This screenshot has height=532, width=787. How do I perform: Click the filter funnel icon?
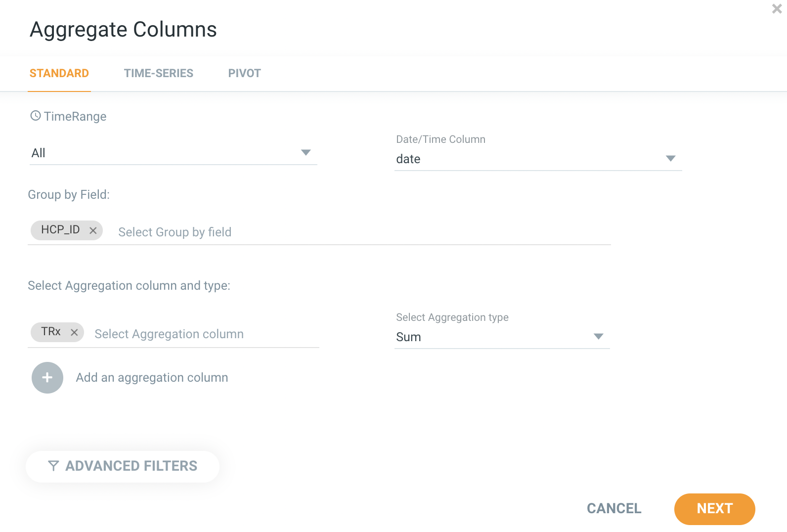[x=53, y=466]
